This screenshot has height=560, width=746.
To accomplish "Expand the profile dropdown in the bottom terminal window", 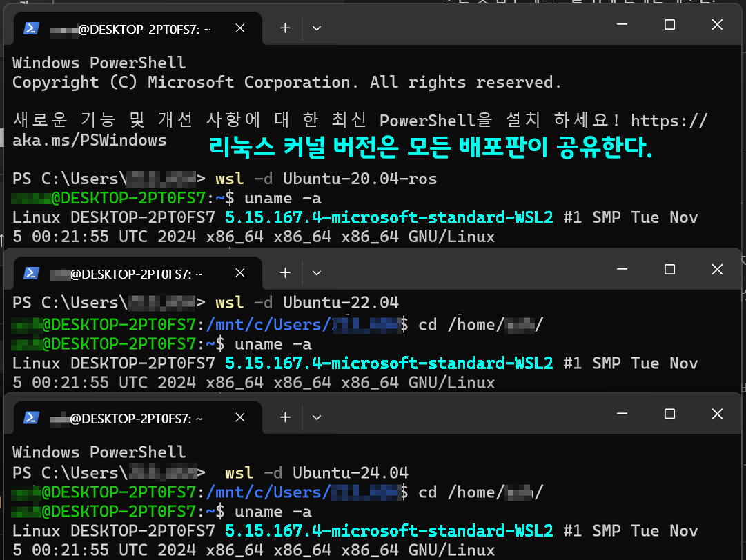I will point(316,417).
